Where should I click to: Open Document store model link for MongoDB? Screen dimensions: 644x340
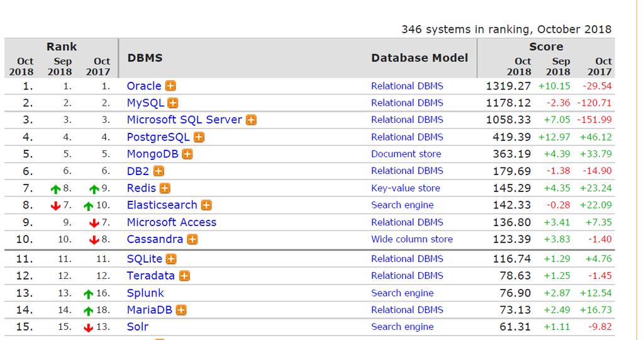click(x=406, y=154)
